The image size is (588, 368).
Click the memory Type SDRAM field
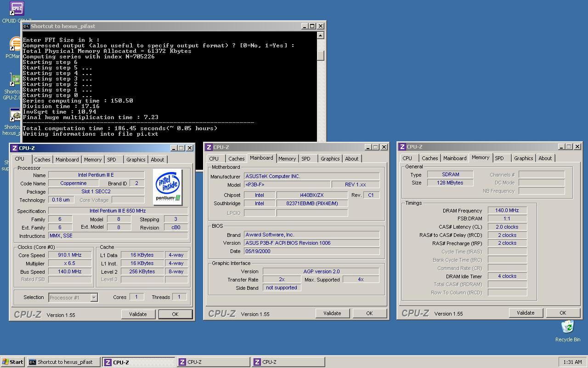(450, 174)
